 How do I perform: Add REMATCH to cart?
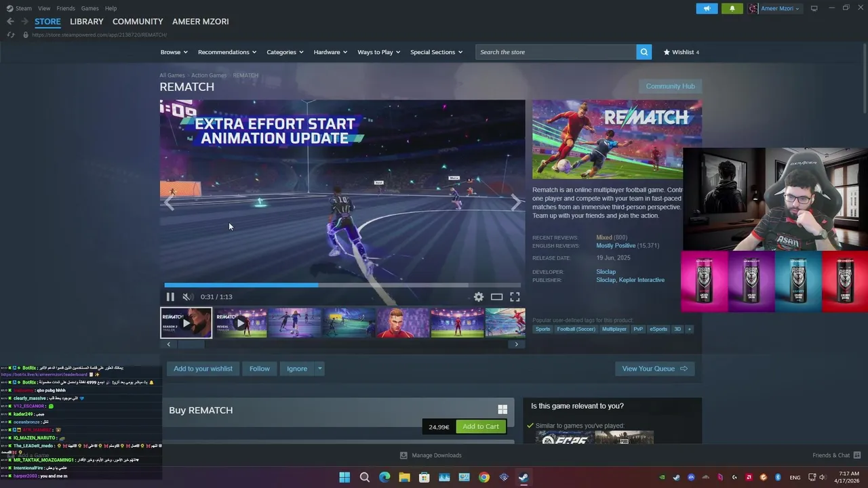[481, 426]
